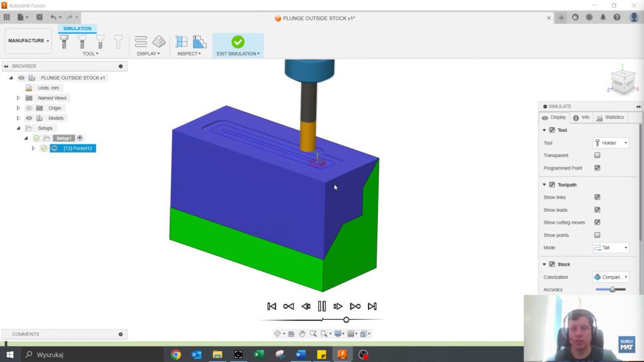Enable the Transparent tool checkbox
The width and height of the screenshot is (644, 362).
point(597,155)
